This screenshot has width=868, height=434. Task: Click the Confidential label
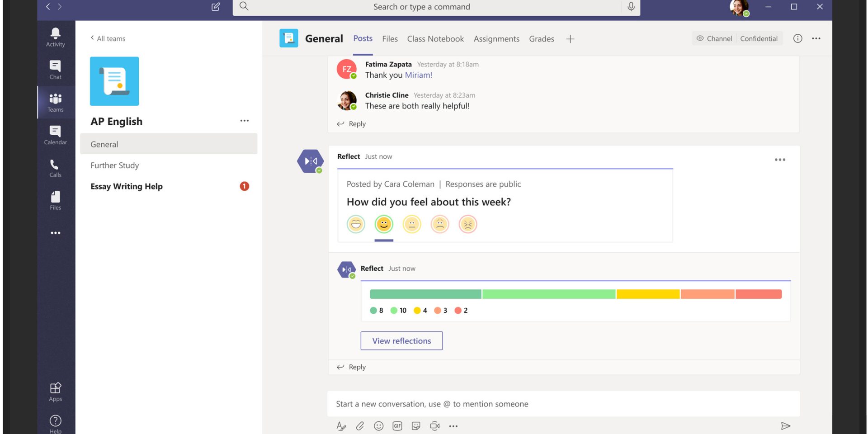(x=759, y=38)
